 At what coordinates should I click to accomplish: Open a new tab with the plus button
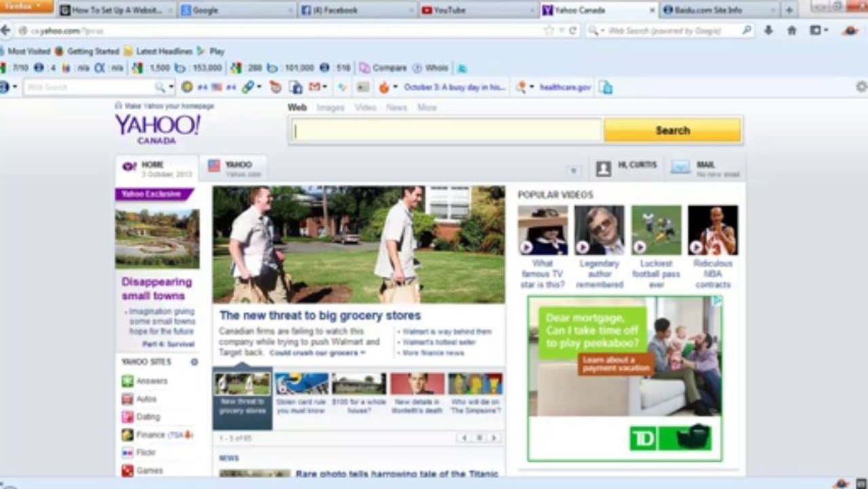(x=789, y=10)
